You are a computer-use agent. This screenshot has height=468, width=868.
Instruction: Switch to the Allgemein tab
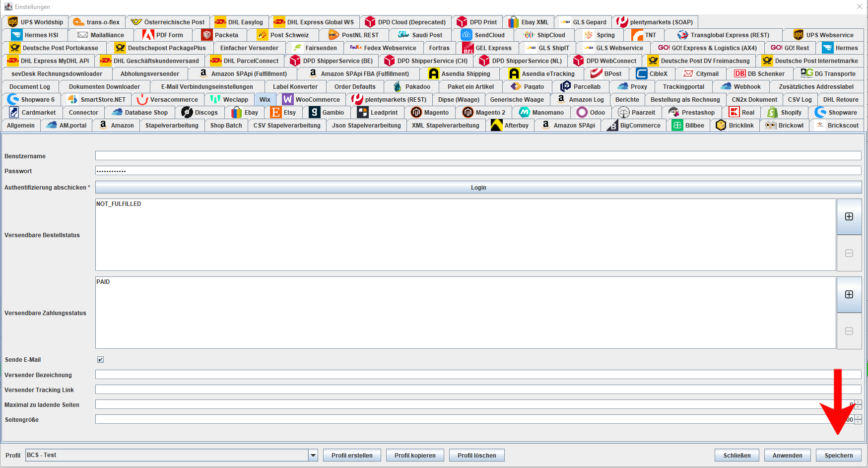(x=21, y=125)
